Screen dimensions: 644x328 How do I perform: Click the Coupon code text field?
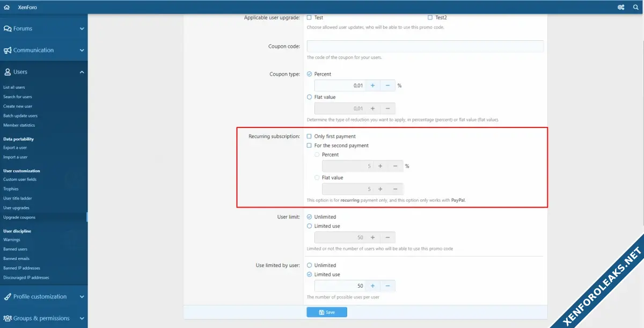(x=425, y=46)
